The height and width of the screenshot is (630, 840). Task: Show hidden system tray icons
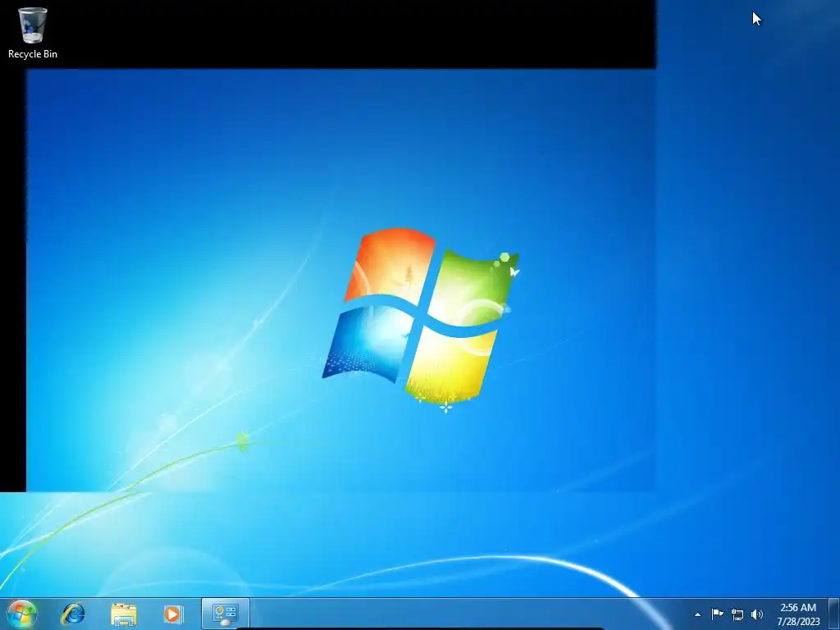pos(697,614)
